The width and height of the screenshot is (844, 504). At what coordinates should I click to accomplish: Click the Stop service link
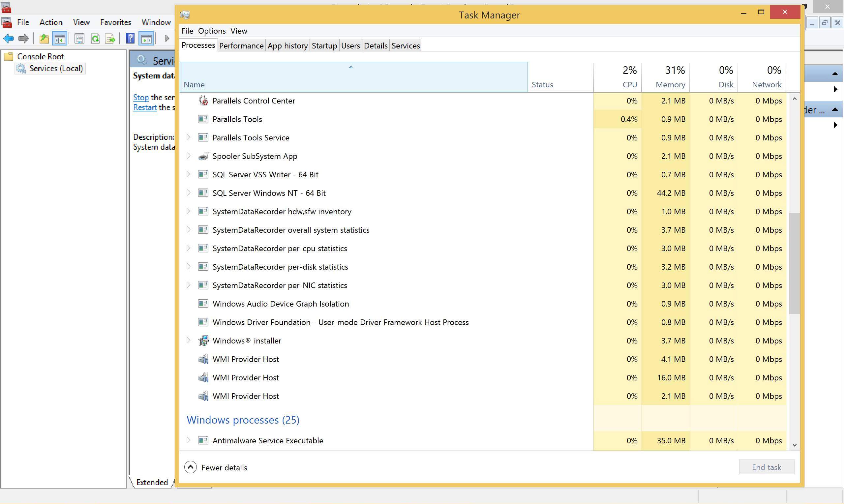(141, 98)
